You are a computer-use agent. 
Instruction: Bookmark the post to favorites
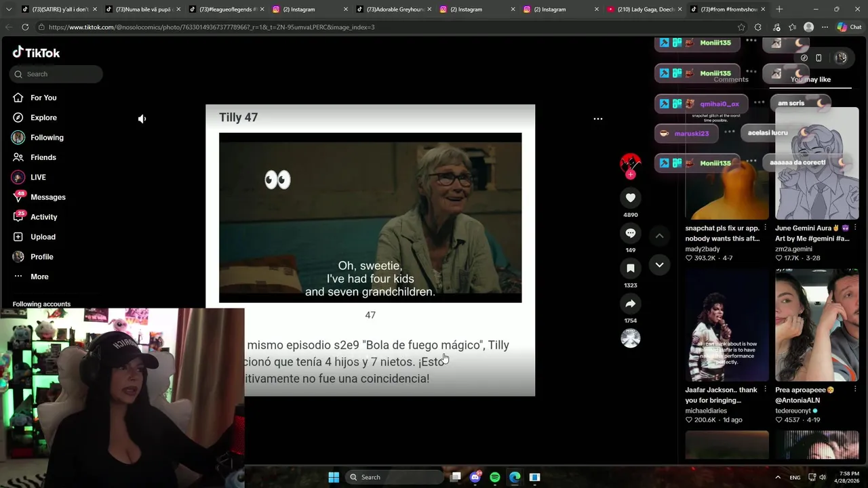pyautogui.click(x=631, y=268)
